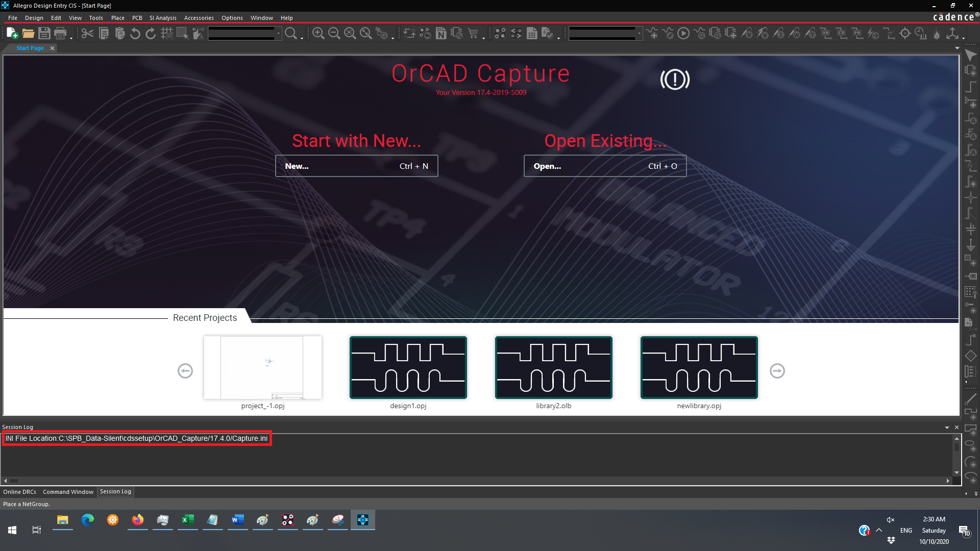Click the Place Ground tool icon
Screen dimensions: 980x551
click(971, 245)
